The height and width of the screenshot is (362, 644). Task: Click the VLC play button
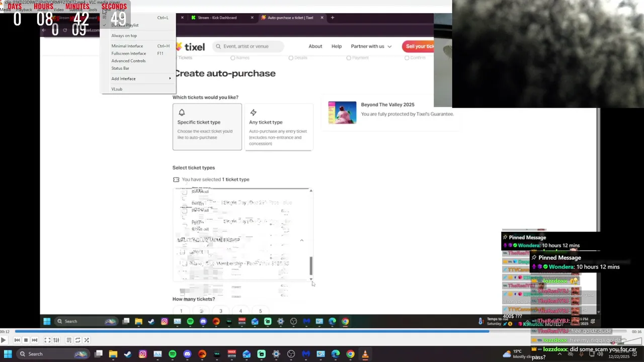[4, 340]
